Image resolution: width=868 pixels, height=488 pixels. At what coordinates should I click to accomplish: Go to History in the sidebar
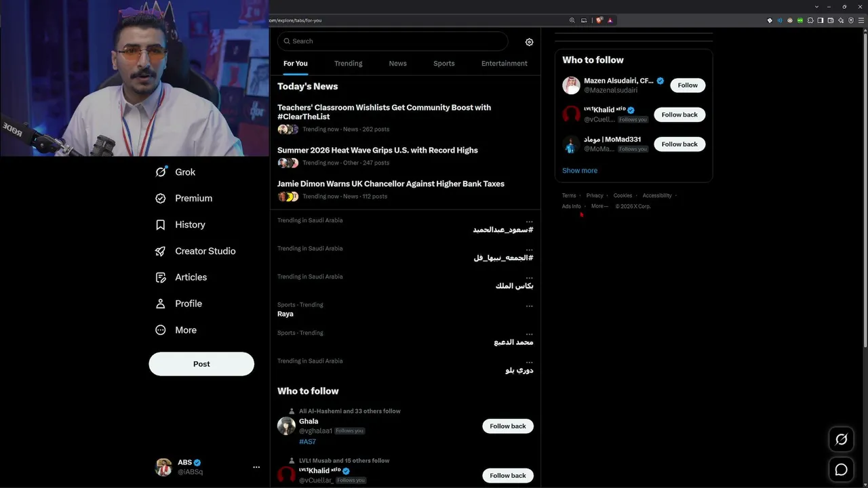[180, 225]
